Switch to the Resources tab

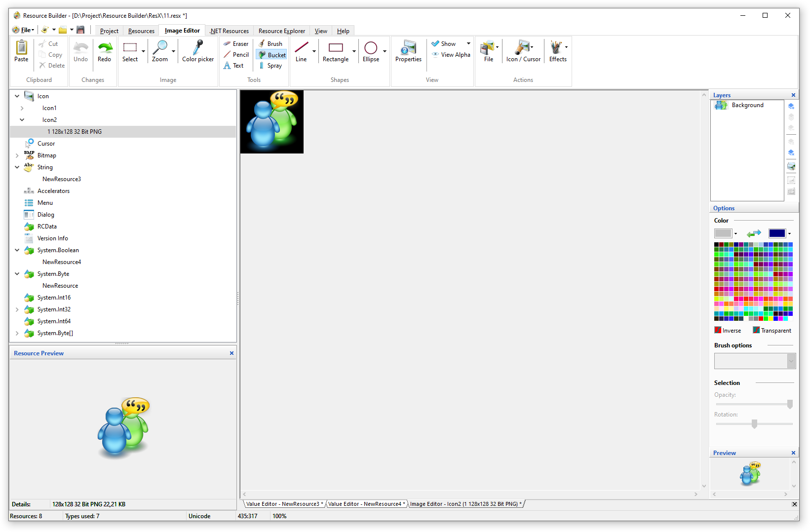[141, 31]
